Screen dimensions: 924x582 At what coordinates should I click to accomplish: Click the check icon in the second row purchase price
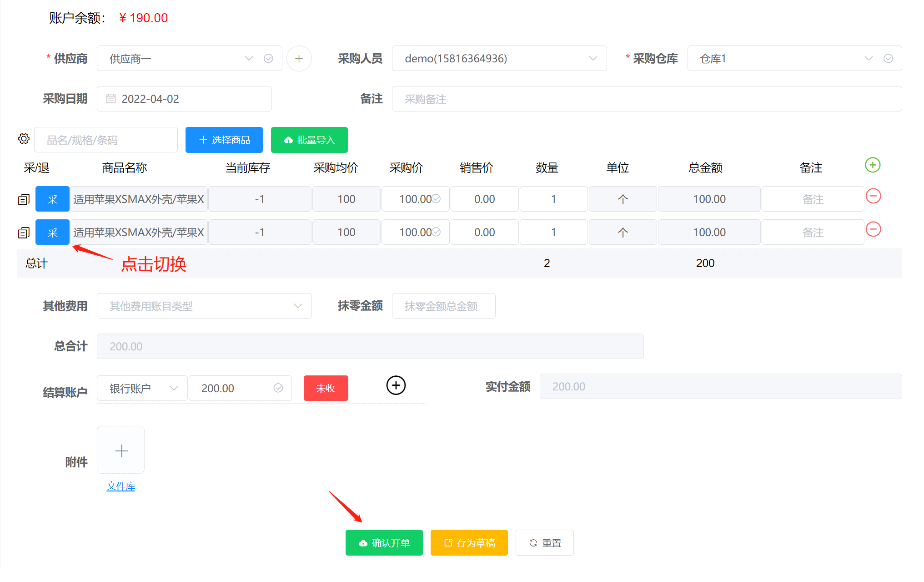pyautogui.click(x=436, y=232)
